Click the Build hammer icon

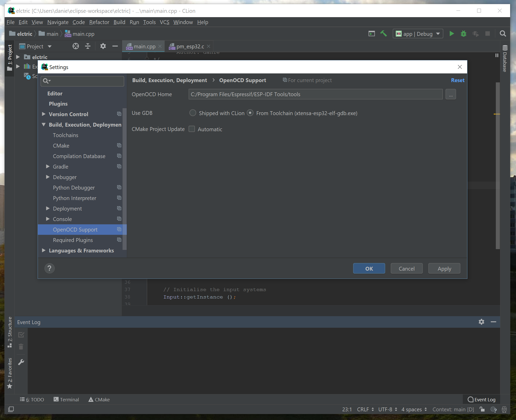(383, 34)
